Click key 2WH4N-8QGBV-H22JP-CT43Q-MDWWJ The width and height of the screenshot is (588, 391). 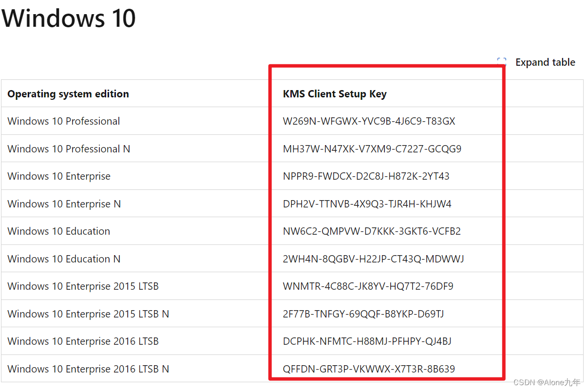(374, 259)
